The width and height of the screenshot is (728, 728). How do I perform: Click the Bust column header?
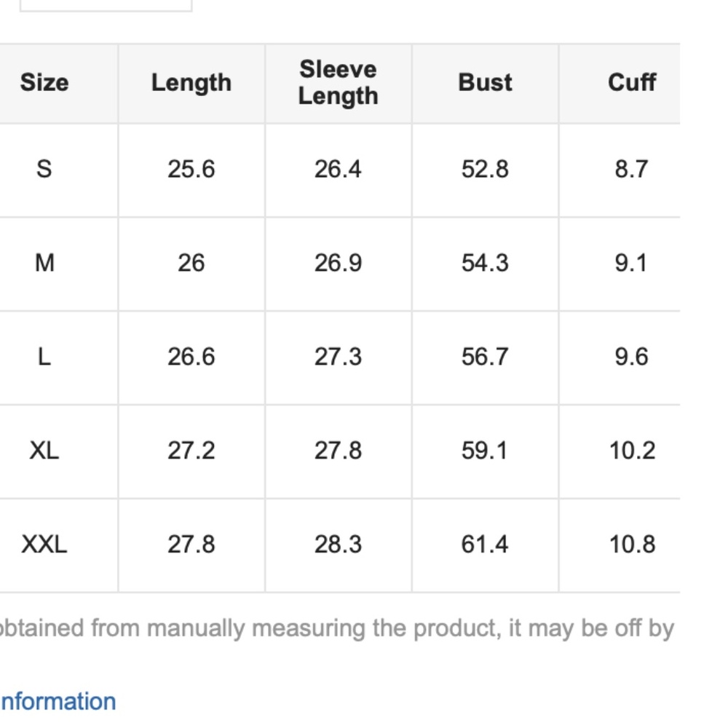[485, 83]
